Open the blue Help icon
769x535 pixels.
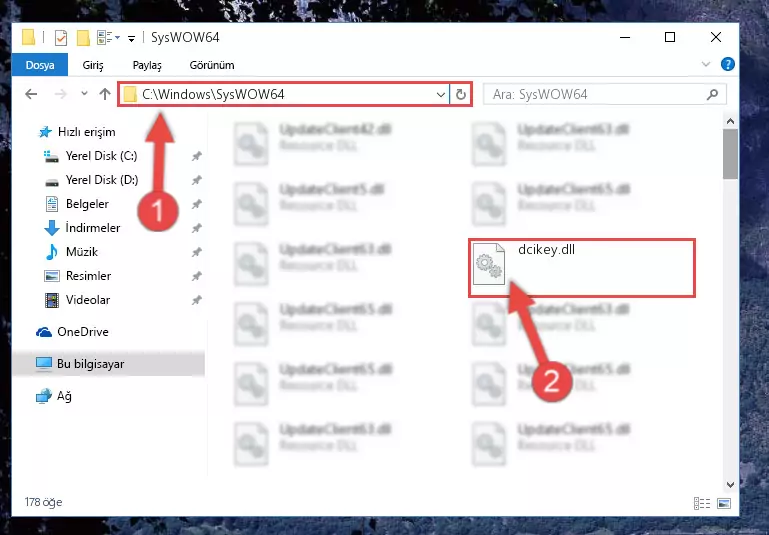(728, 64)
